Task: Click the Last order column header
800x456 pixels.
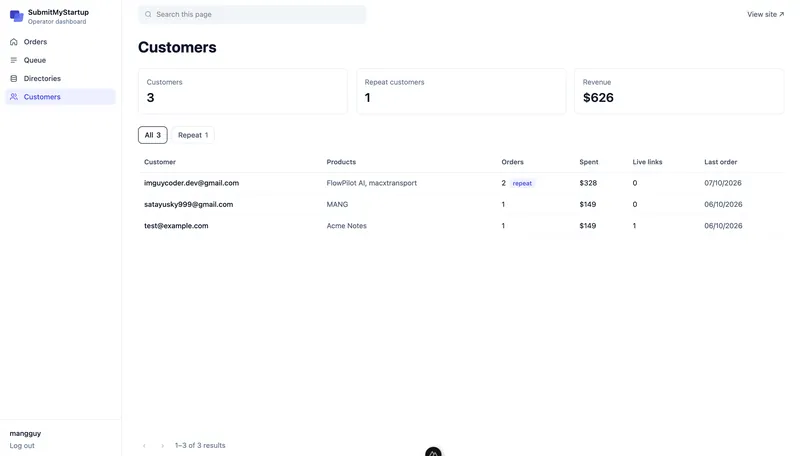Action: click(x=720, y=162)
